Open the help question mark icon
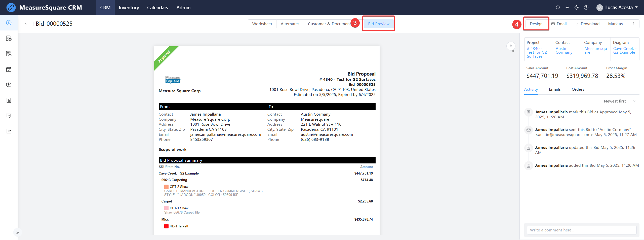The width and height of the screenshot is (644, 240). click(586, 8)
